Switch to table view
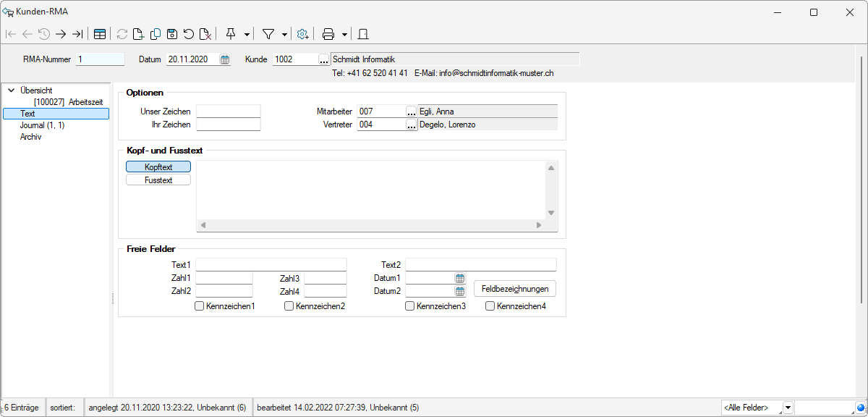This screenshot has height=417, width=868. tap(100, 34)
